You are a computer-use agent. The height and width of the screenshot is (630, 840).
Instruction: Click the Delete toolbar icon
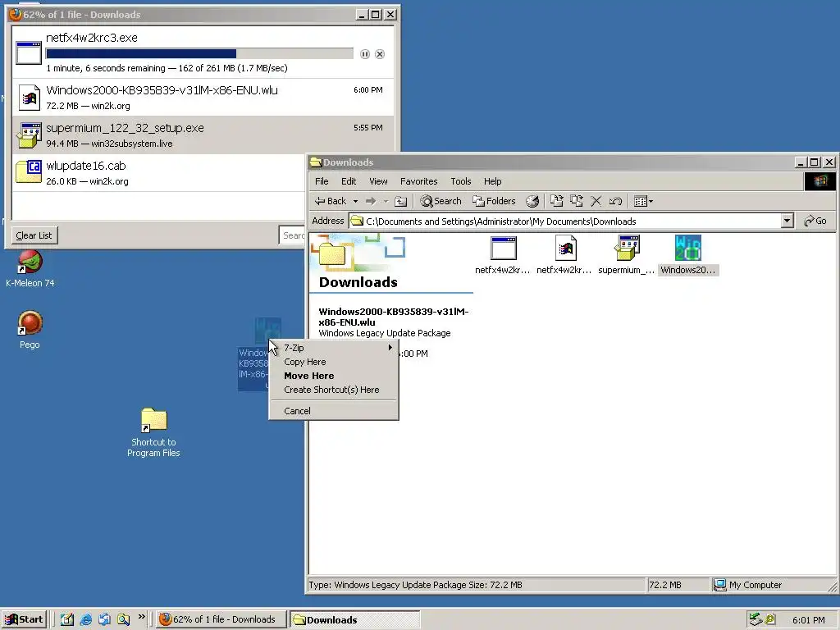[x=596, y=201]
